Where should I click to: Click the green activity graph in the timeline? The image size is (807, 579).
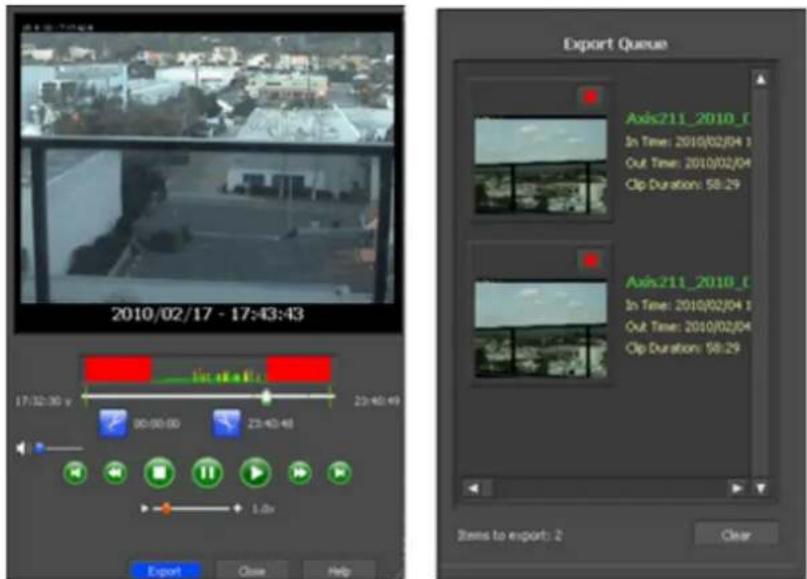209,377
